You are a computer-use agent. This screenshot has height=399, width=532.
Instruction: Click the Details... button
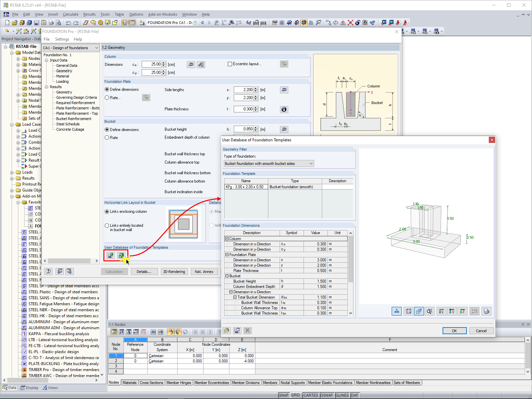[x=144, y=271]
